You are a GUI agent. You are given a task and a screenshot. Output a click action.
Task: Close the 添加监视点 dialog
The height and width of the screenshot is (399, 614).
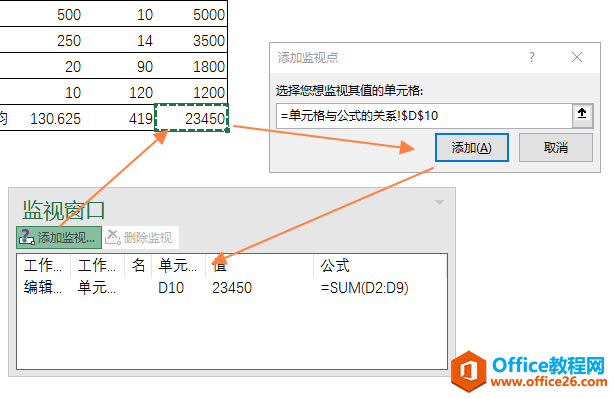pyautogui.click(x=576, y=58)
